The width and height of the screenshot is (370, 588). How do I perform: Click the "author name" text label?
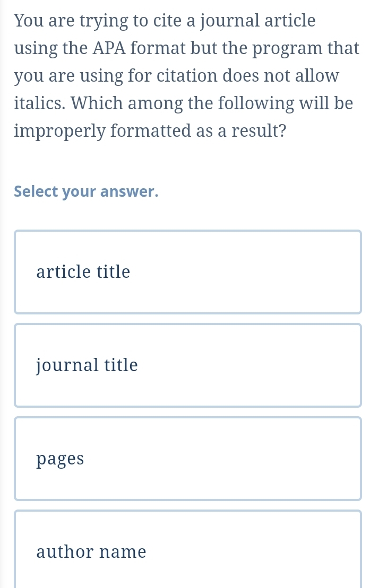point(91,552)
